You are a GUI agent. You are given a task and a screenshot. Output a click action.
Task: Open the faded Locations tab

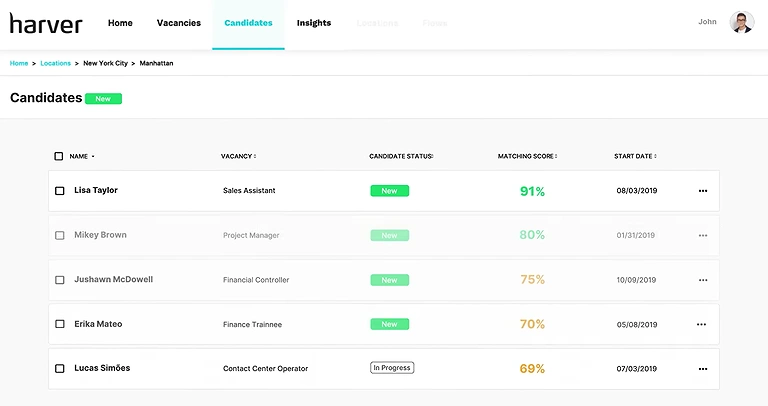(377, 23)
